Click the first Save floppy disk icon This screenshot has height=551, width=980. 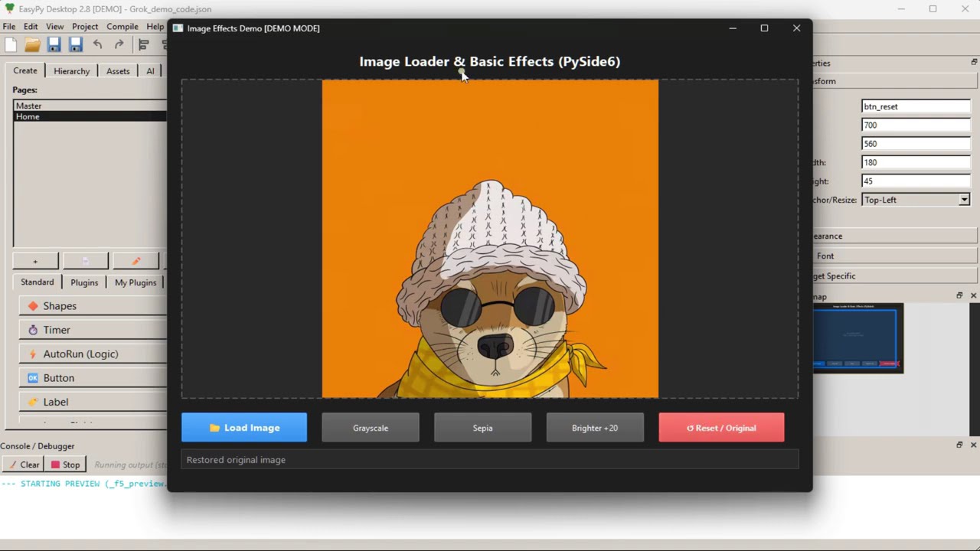click(54, 45)
